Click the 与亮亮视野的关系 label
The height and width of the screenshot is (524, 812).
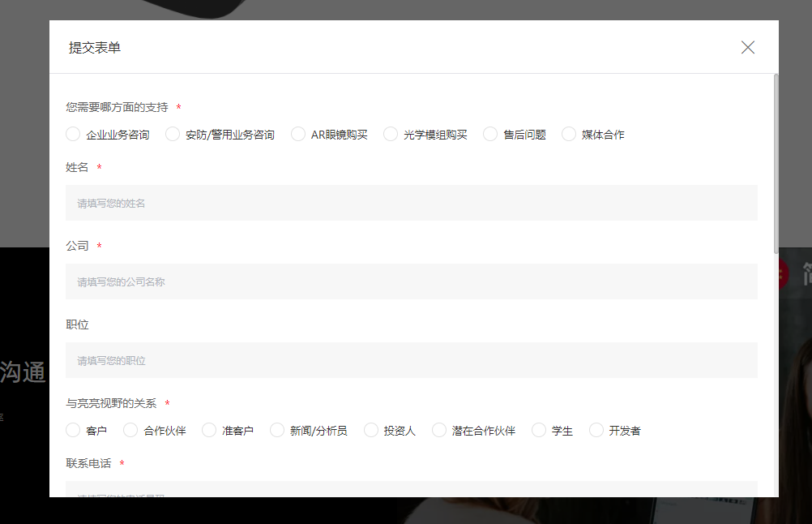pos(111,403)
